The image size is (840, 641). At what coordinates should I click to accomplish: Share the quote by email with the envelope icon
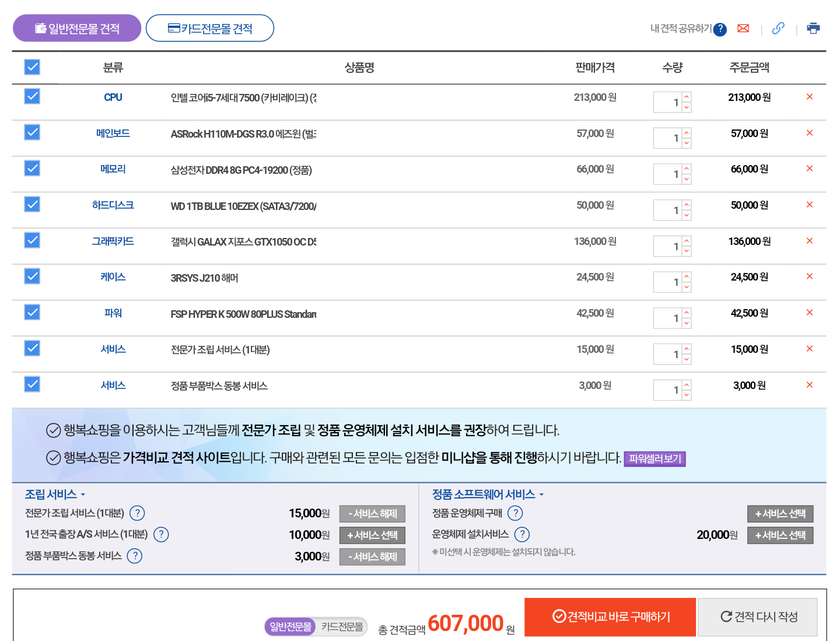click(x=743, y=29)
